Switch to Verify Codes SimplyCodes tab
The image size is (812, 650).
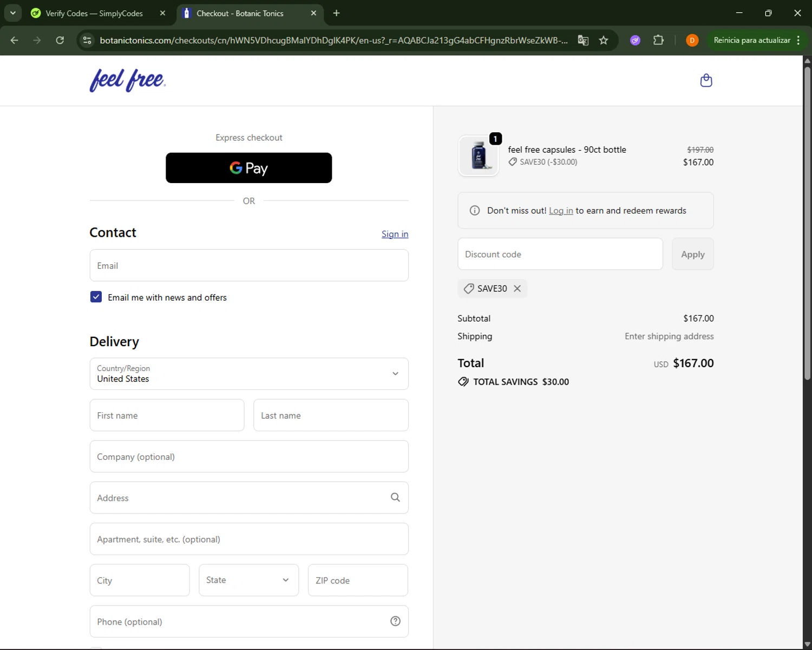93,13
